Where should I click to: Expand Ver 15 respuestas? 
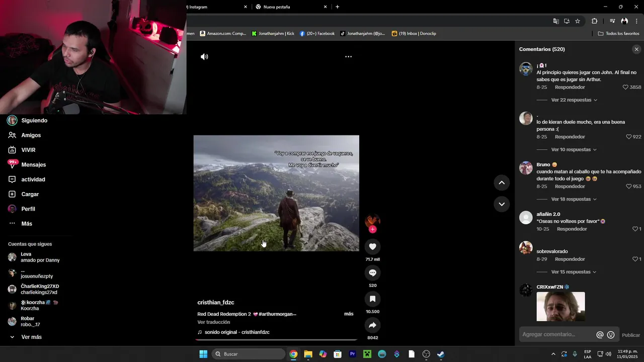(574, 272)
